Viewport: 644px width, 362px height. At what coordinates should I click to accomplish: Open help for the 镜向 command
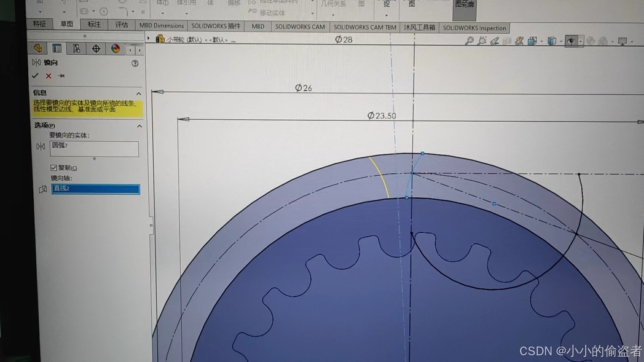(x=135, y=63)
